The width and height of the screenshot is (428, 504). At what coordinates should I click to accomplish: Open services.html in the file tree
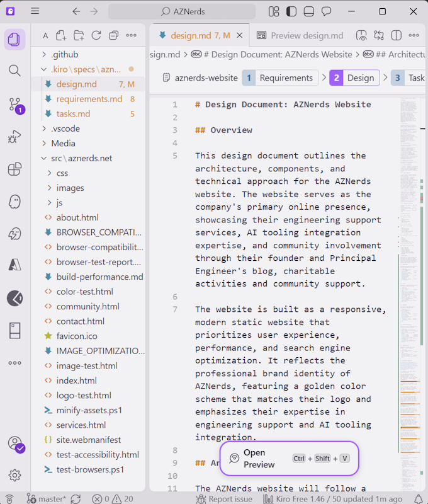click(88, 425)
